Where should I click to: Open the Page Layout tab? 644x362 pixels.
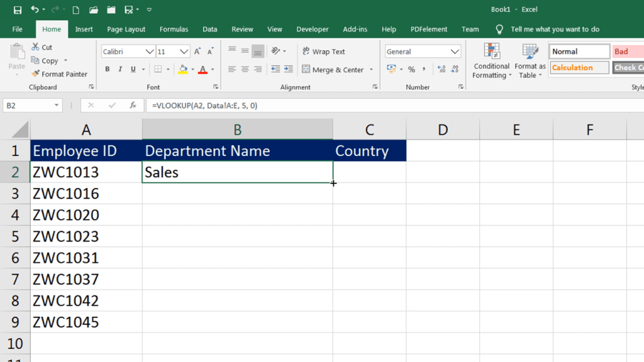point(126,29)
